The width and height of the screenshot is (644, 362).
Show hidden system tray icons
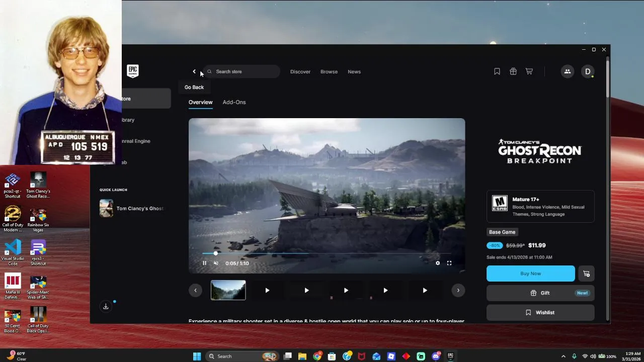tap(563, 356)
